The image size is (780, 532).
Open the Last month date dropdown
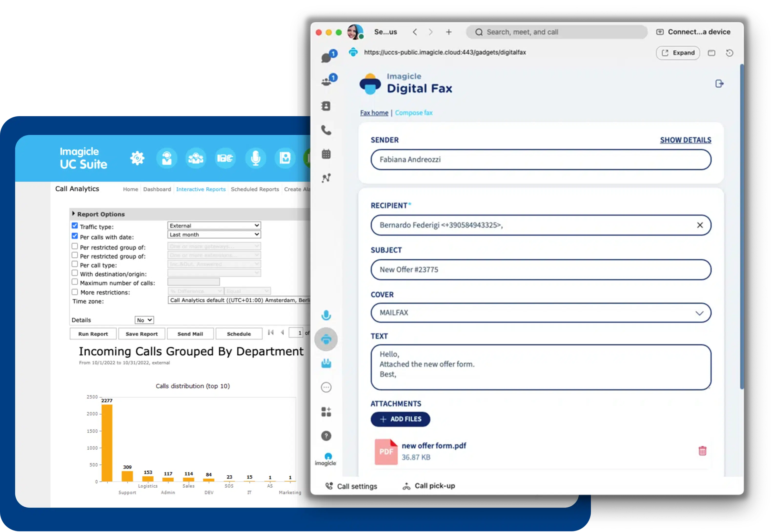click(x=214, y=234)
